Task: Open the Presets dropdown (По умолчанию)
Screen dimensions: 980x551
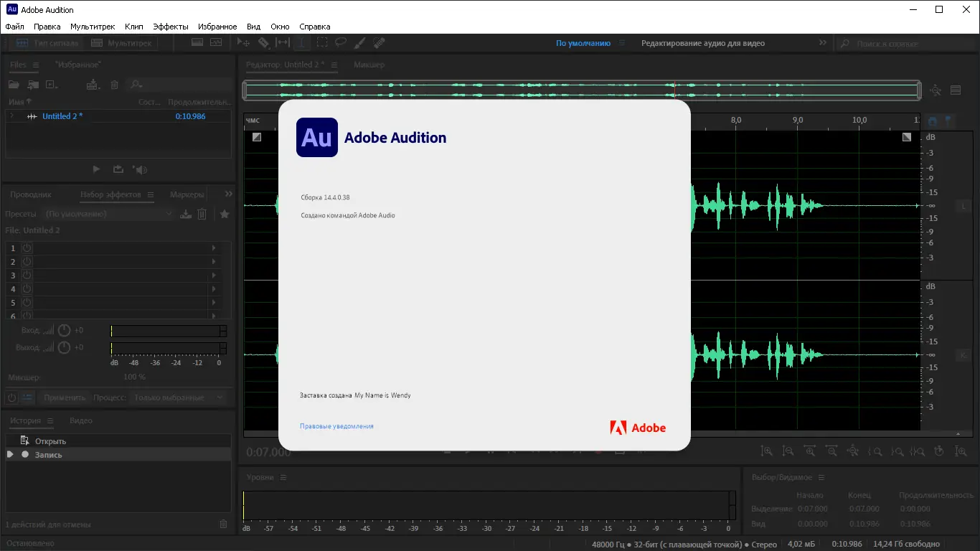Action: 108,214
